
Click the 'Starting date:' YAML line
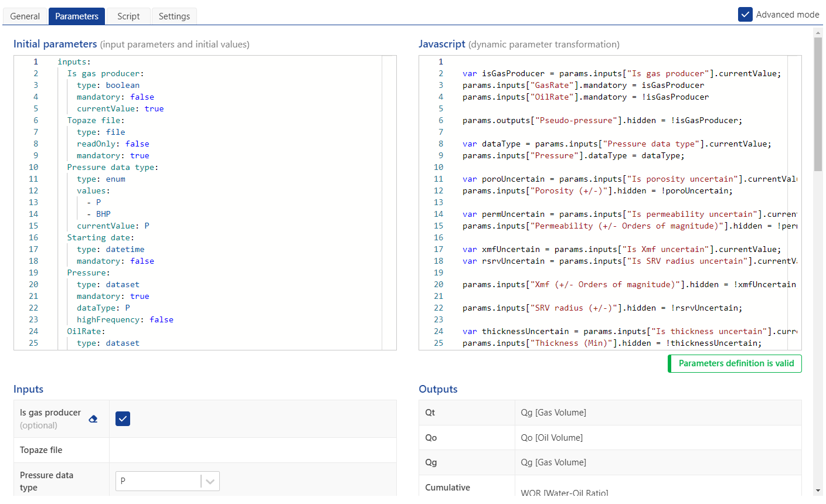[x=101, y=237]
